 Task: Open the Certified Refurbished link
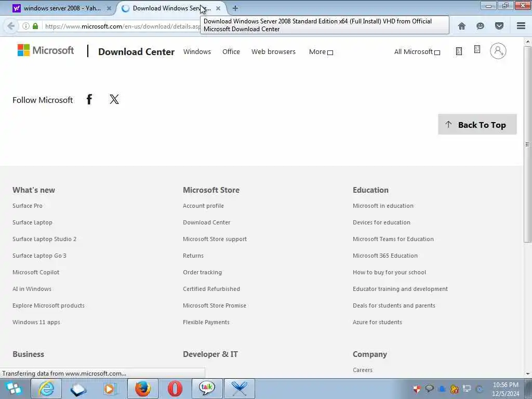[x=211, y=289]
